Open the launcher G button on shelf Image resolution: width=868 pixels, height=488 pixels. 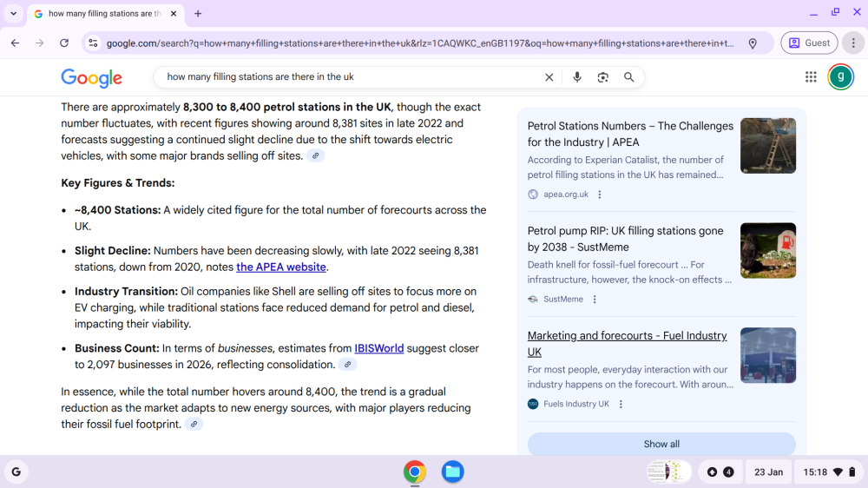[16, 472]
